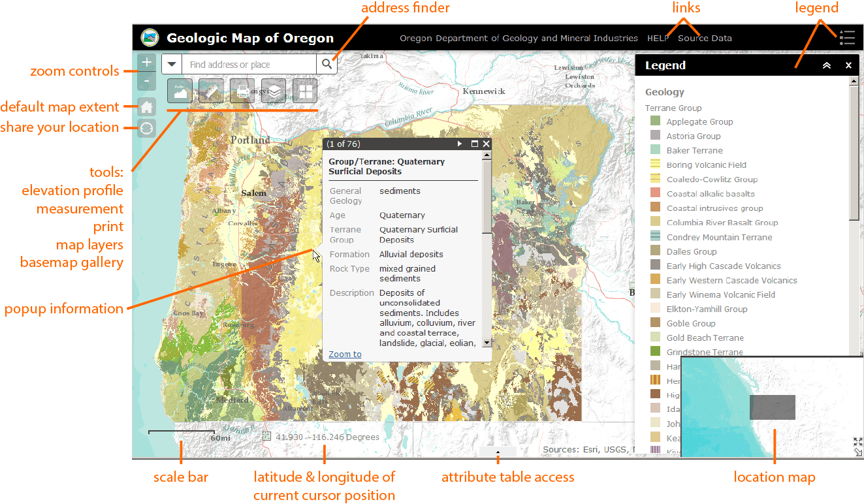Click the Zoom to link in popup
The image size is (864, 504).
tap(345, 354)
